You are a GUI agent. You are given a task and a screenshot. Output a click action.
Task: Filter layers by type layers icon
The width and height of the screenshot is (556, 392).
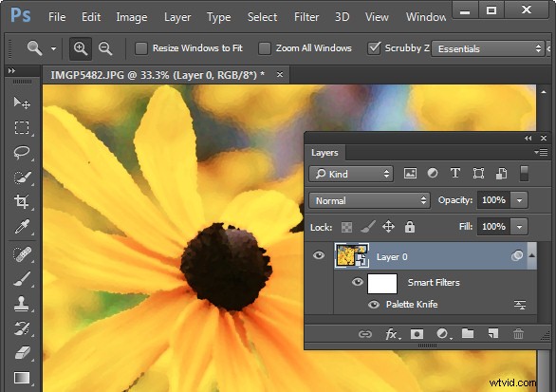[455, 173]
